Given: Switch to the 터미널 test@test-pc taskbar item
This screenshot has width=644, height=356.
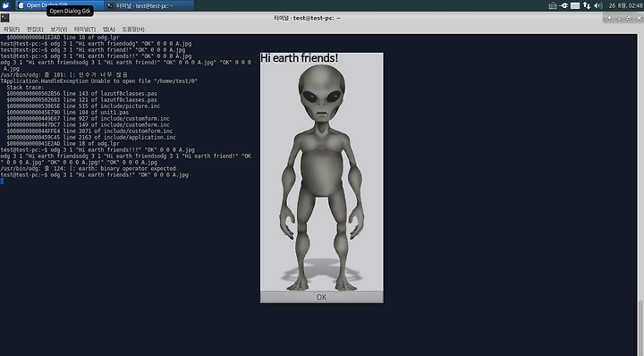Looking at the screenshot, I should (149, 5).
